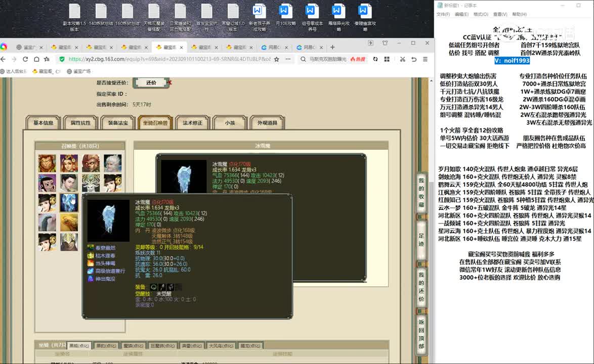Open desktop file 日常睡装和回血鬼搭配
Viewport: 594px width, 364px height.
tap(180, 17)
